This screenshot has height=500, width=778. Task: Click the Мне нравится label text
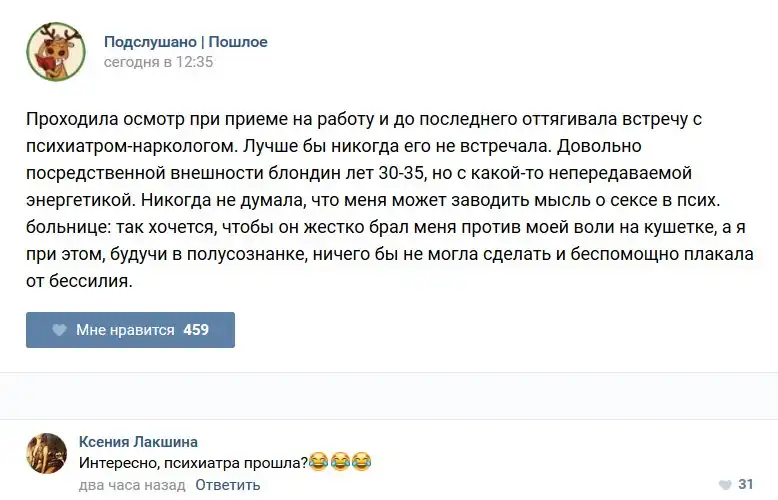(x=125, y=330)
